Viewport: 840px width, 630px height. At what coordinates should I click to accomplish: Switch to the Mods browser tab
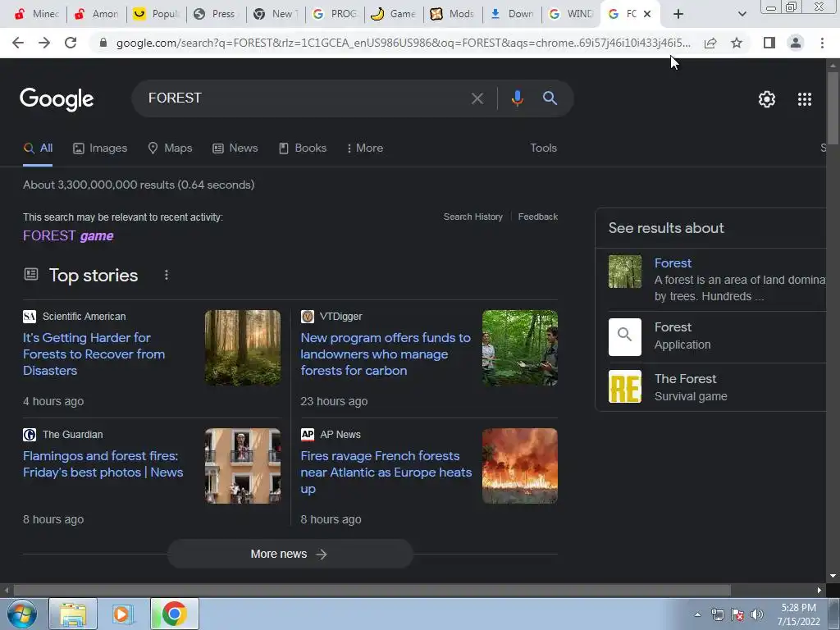pos(453,14)
